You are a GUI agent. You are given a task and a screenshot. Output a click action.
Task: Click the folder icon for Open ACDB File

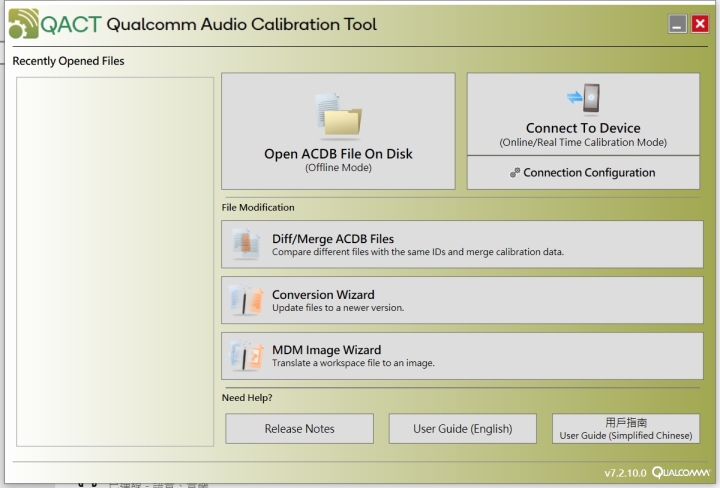339,116
